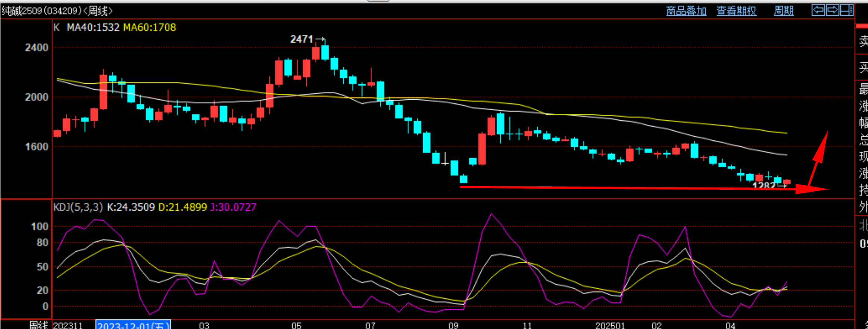
Task: Click the highlighted date 2023-12-01(五)
Action: click(x=133, y=325)
